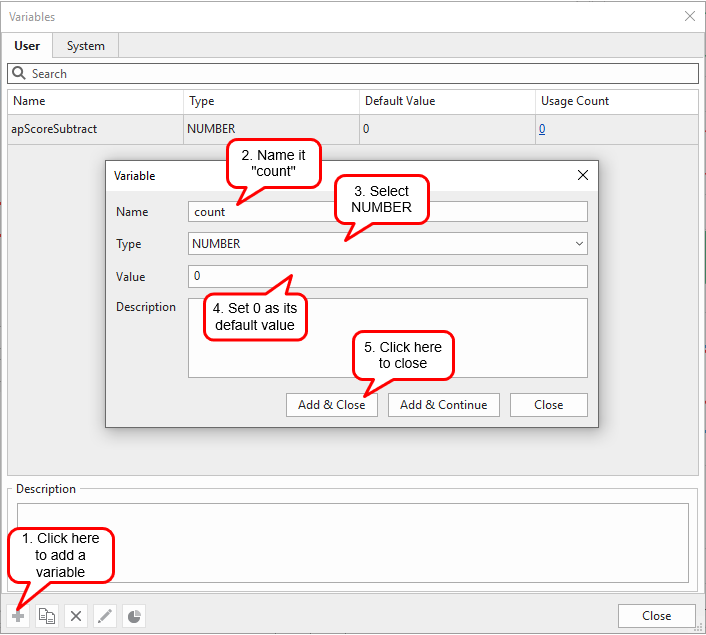Click the Name field containing count
706x635 pixels.
pyautogui.click(x=388, y=211)
